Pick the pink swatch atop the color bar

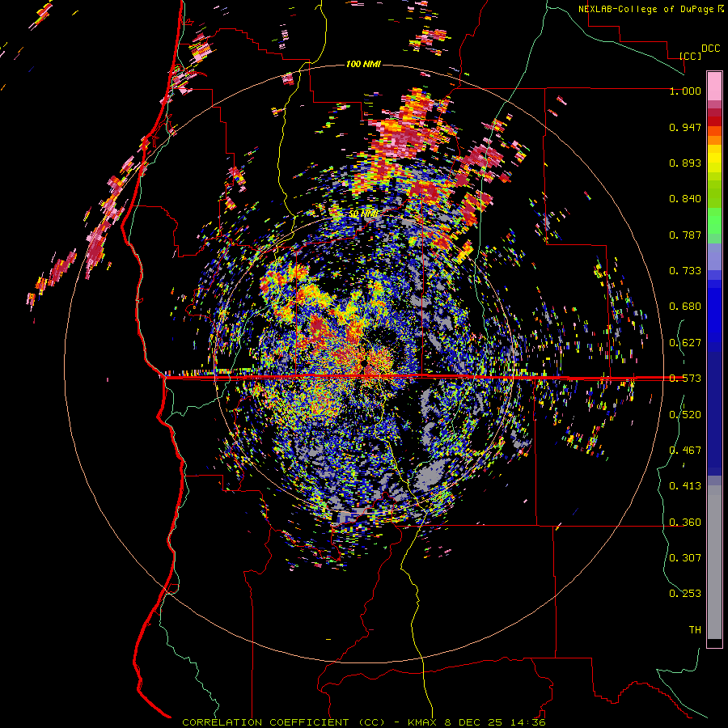tap(714, 86)
